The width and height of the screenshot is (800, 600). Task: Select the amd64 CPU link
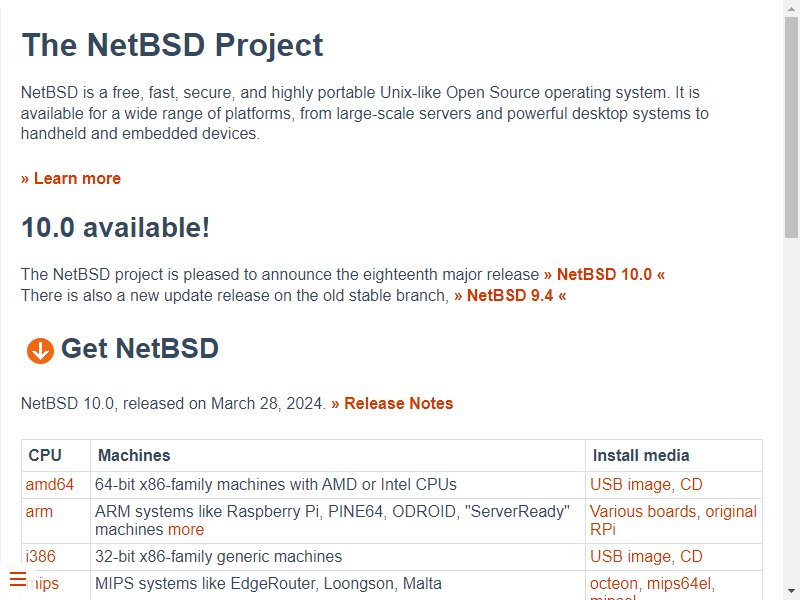point(49,484)
